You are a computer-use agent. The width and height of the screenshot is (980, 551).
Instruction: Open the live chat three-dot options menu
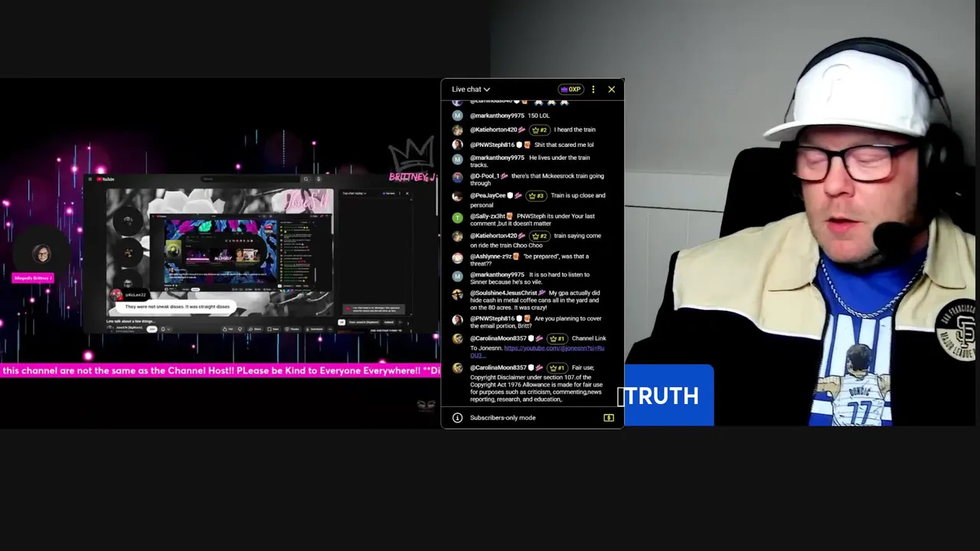coord(593,90)
